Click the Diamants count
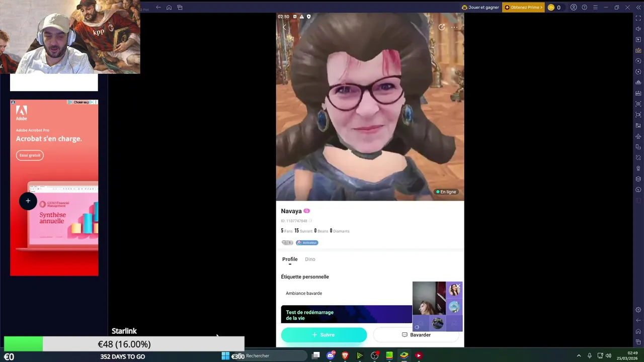Screen dimensions: 644x362 tap(340, 231)
